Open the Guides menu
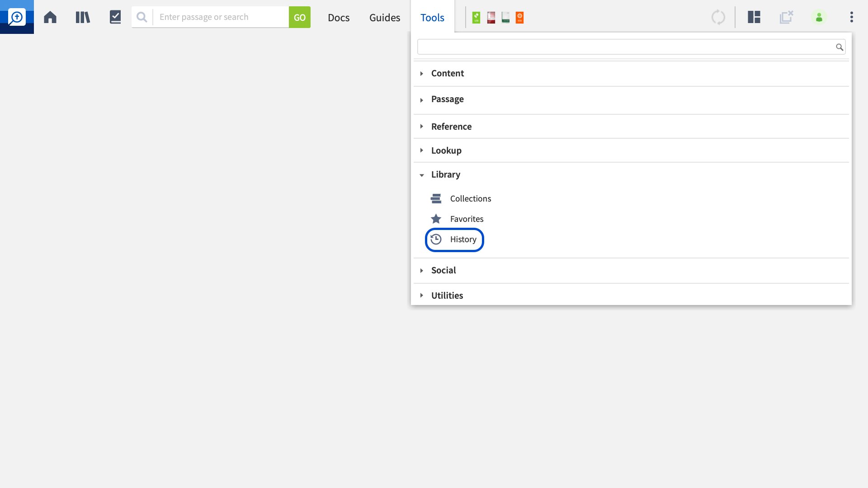868x488 pixels. 385,17
